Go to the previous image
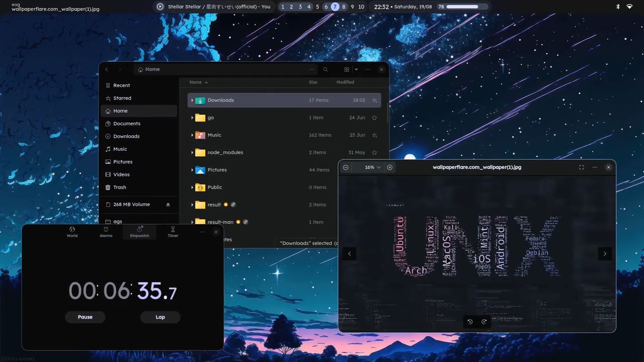The width and height of the screenshot is (644, 362). (350, 254)
